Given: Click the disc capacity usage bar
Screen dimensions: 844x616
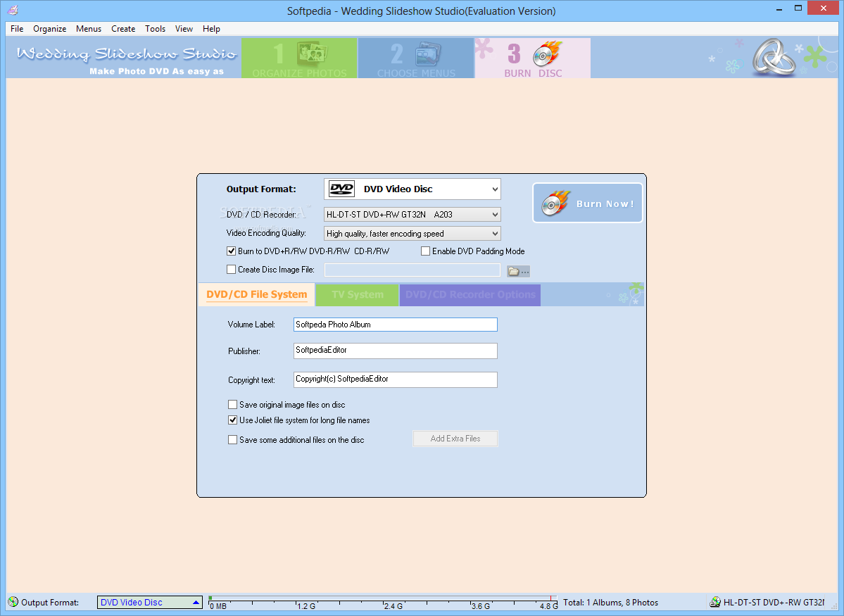Looking at the screenshot, I should point(383,602).
